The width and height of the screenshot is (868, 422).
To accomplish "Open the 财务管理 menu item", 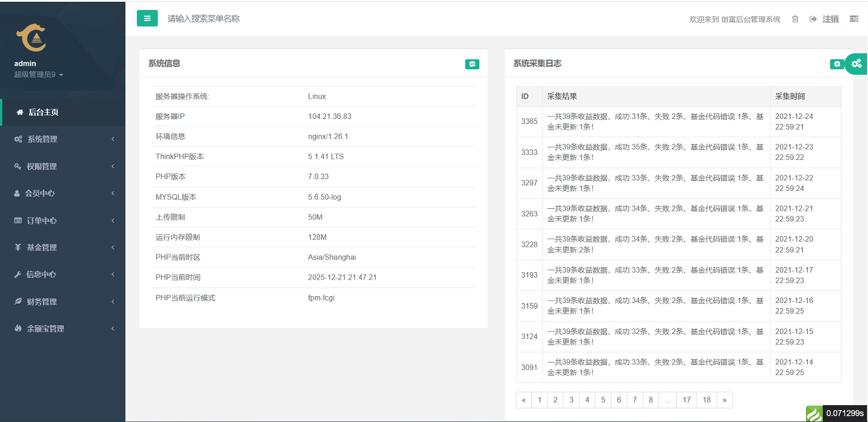I will tap(62, 302).
